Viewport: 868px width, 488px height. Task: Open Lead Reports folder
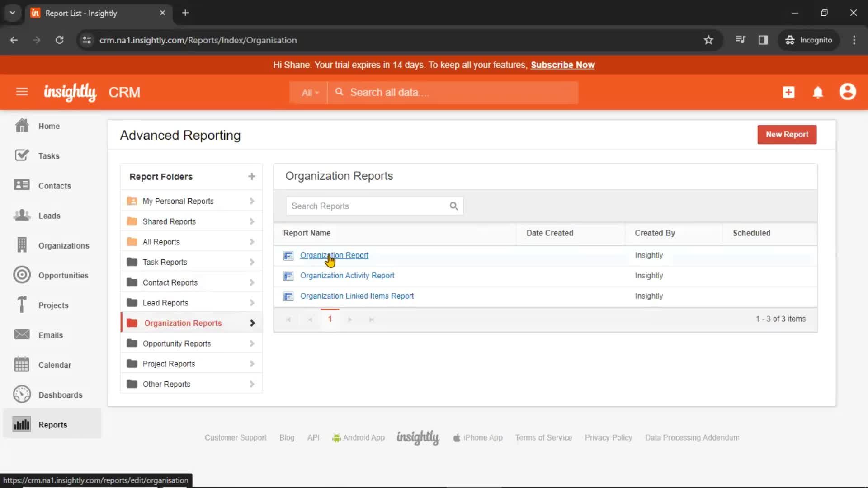pos(191,303)
